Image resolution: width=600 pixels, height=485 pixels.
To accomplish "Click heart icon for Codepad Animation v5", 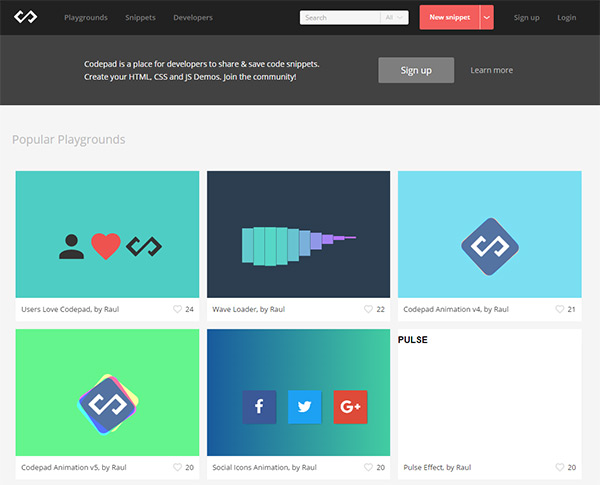I will click(x=177, y=467).
